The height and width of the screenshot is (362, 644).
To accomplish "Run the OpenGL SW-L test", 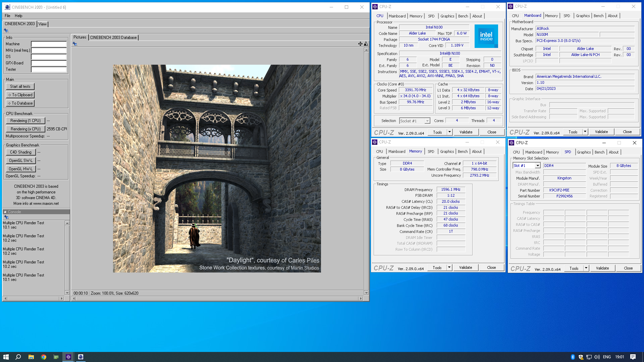I will point(21,161).
